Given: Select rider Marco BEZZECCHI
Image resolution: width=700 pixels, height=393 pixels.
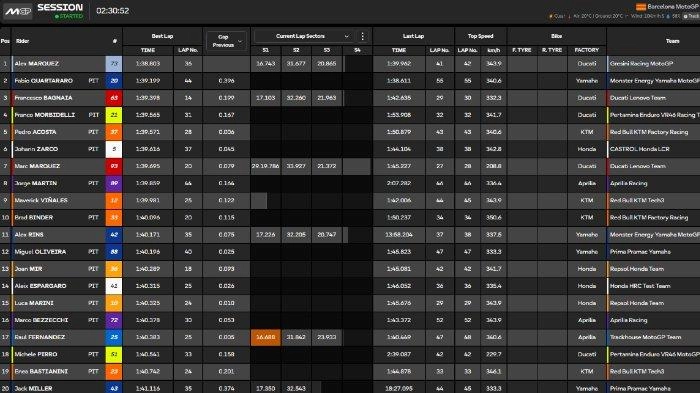Looking at the screenshot, I should [x=42, y=320].
